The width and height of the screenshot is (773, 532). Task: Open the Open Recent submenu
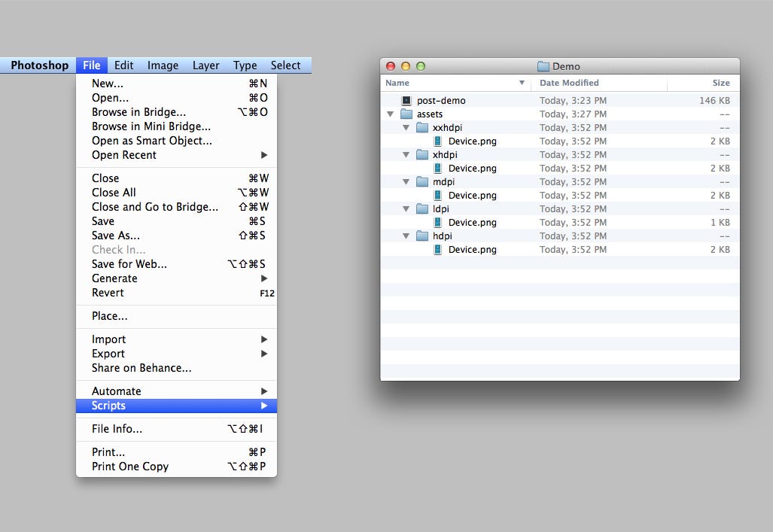pos(176,155)
